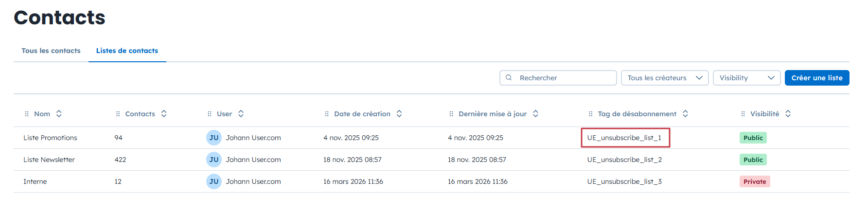Sort list by Nom column arrows
Image resolution: width=868 pixels, height=215 pixels.
coord(59,114)
